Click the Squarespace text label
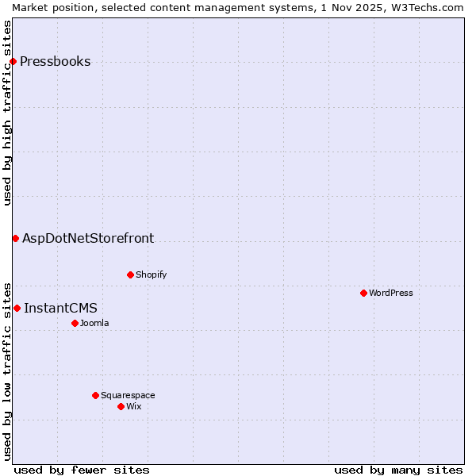This screenshot has height=476, width=476. click(x=128, y=395)
